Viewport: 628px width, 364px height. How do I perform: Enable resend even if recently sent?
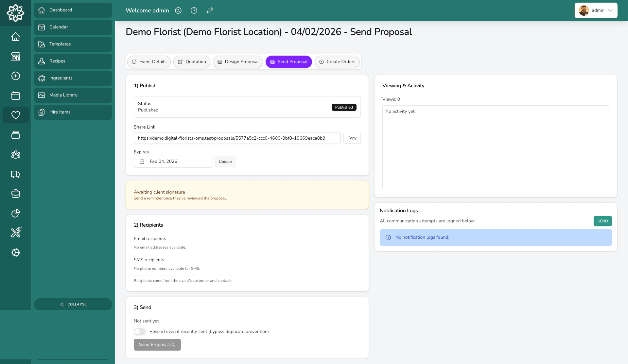(x=140, y=331)
